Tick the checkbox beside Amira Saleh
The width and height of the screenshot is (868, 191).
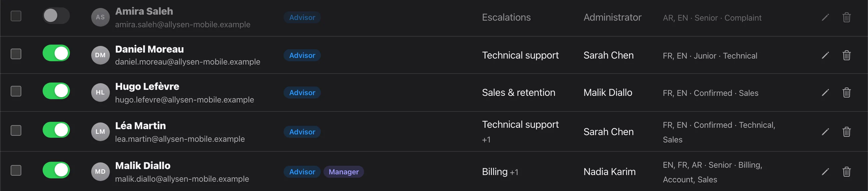[x=16, y=16]
